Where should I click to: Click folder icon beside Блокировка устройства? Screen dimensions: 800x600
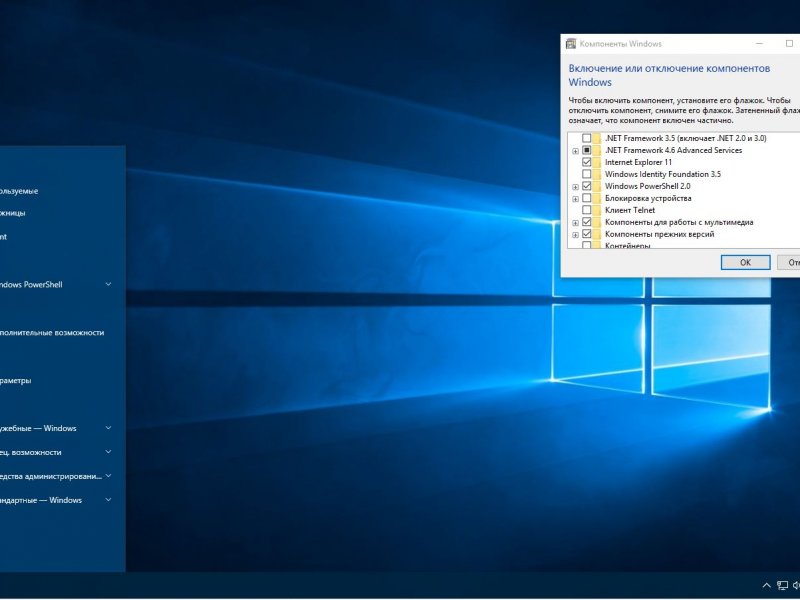[597, 198]
